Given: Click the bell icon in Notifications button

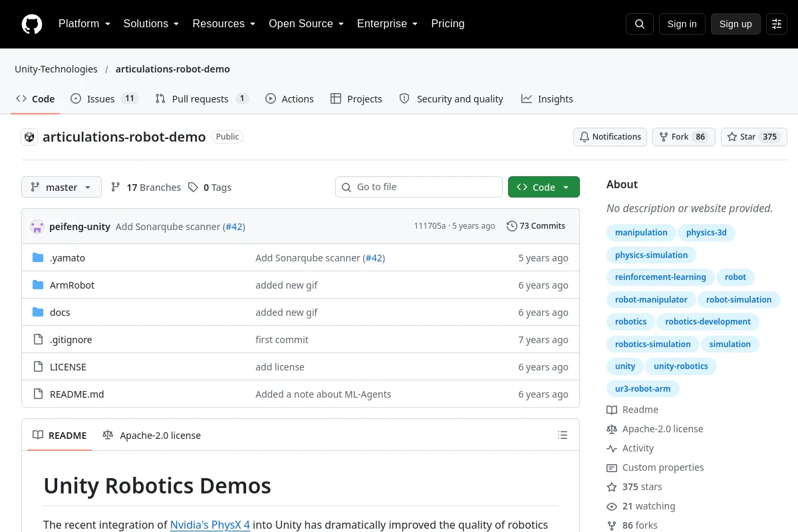Looking at the screenshot, I should coord(585,137).
